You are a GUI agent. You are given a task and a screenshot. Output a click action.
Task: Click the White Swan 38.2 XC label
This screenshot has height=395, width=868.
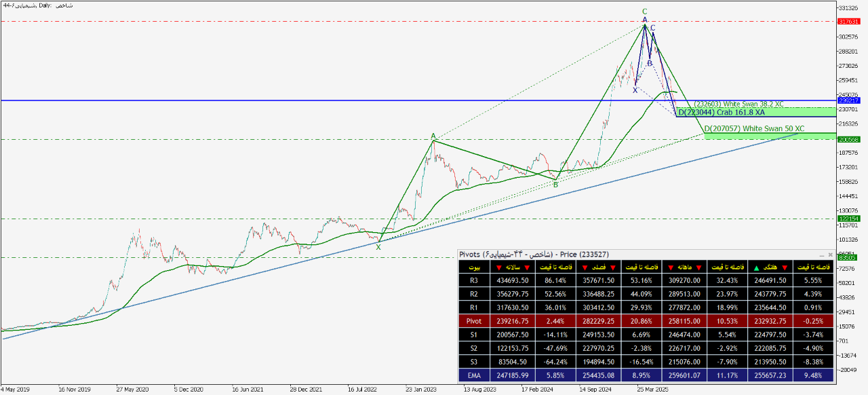coord(738,105)
